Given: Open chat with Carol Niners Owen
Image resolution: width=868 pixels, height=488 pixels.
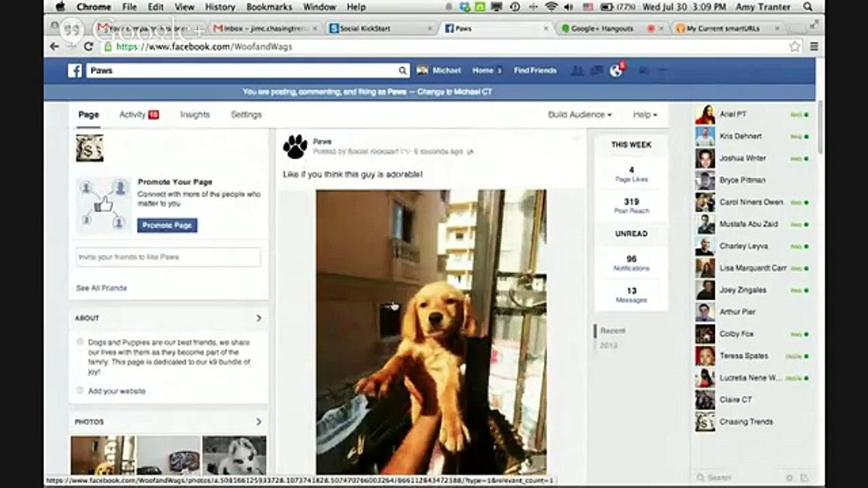Looking at the screenshot, I should (x=753, y=202).
